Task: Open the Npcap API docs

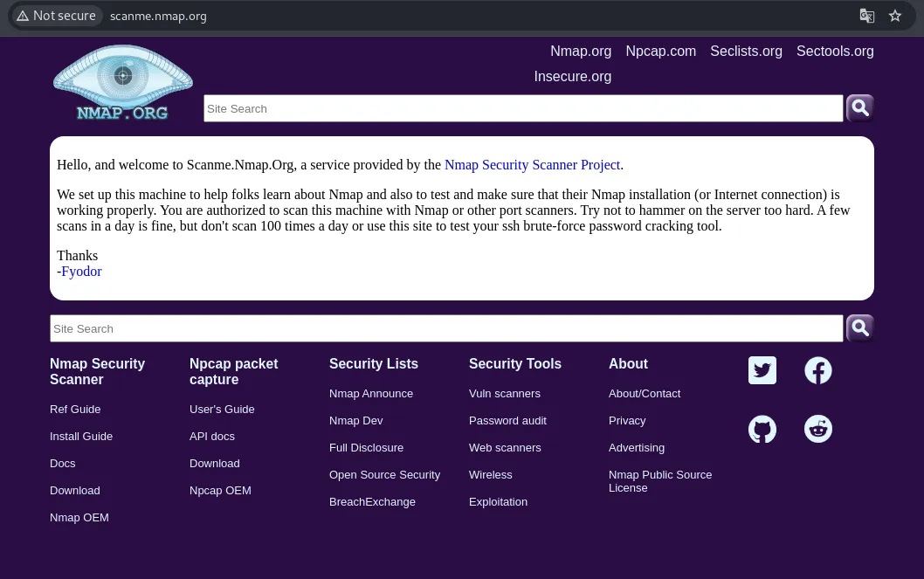Action: coord(211,436)
